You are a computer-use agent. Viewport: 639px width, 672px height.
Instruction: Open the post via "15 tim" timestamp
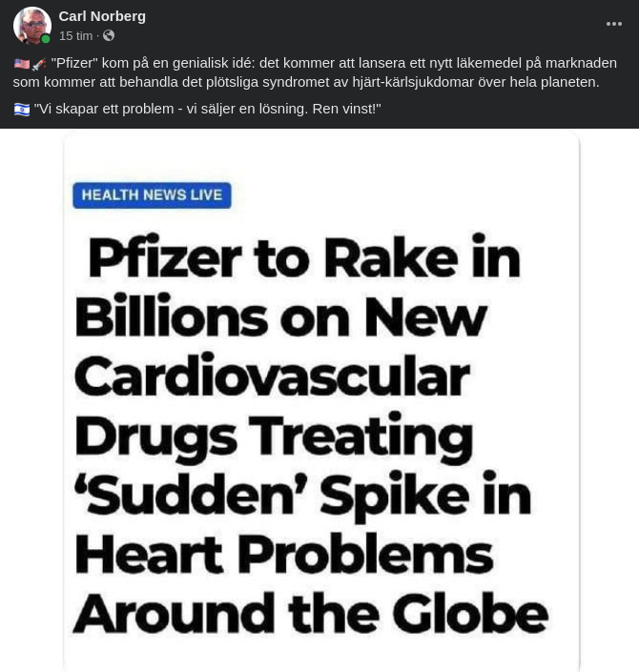click(x=75, y=35)
